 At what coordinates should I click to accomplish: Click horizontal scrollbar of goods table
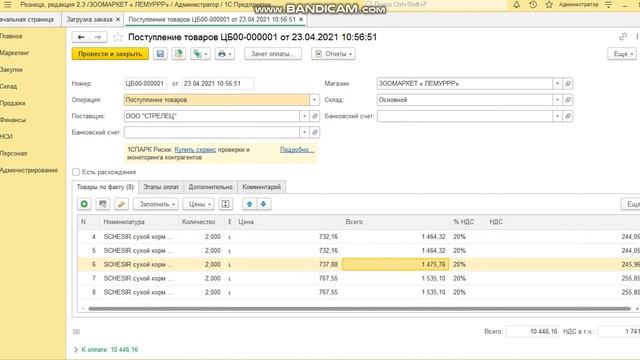(360, 309)
